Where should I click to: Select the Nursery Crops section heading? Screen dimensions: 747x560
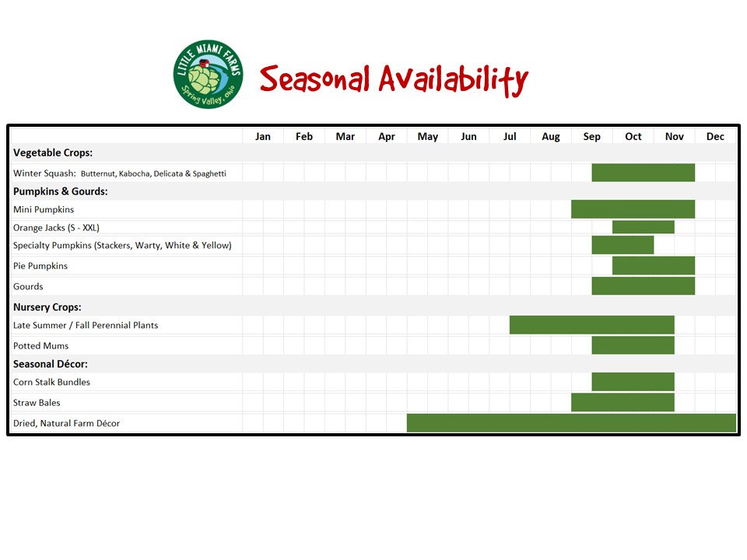click(x=47, y=307)
